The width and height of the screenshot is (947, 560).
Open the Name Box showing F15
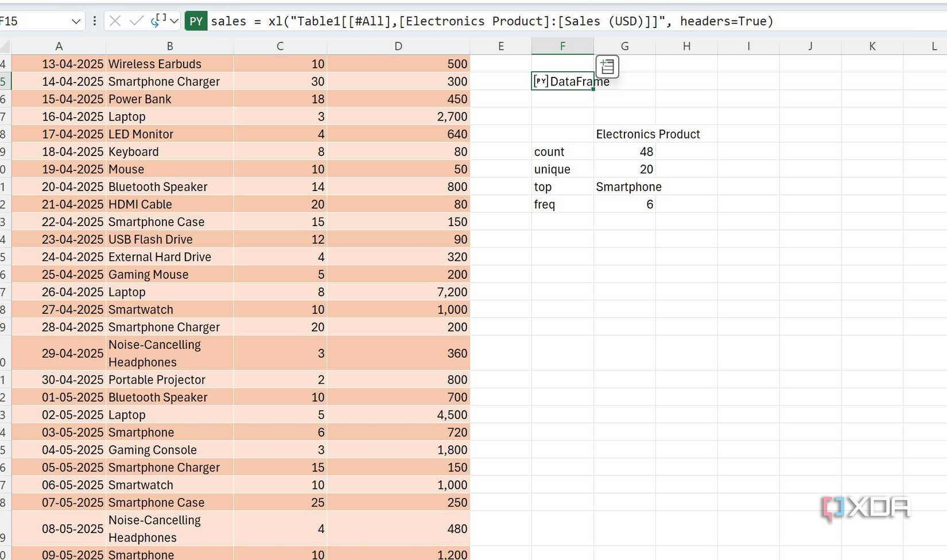[34, 21]
